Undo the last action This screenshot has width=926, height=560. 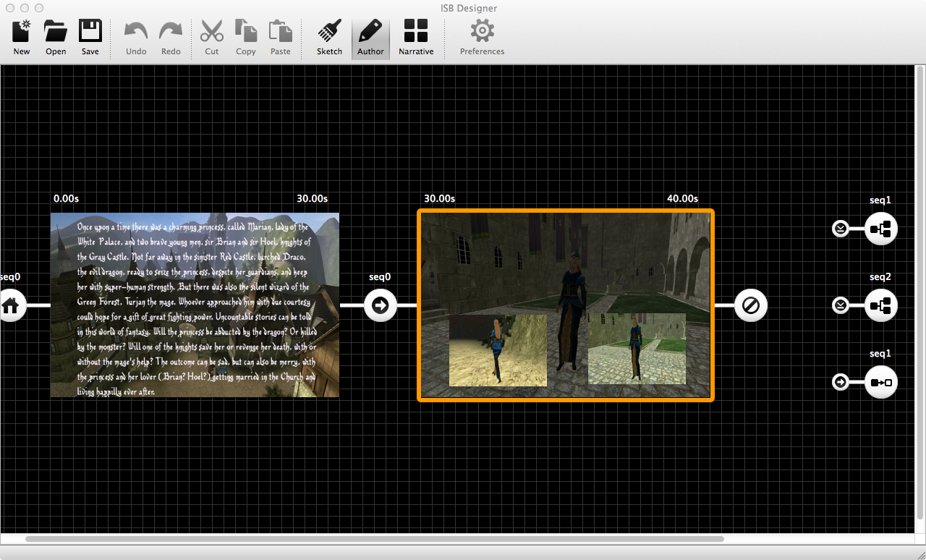(136, 38)
